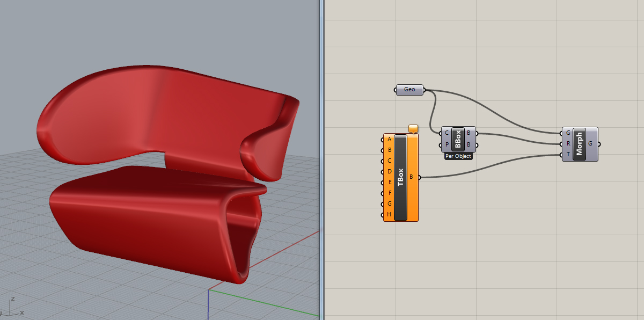
Task: Click the P input of BBox
Action: tap(447, 145)
